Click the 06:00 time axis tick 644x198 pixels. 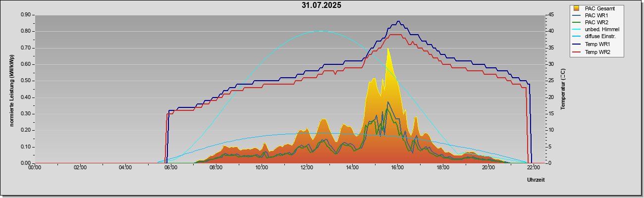click(170, 168)
